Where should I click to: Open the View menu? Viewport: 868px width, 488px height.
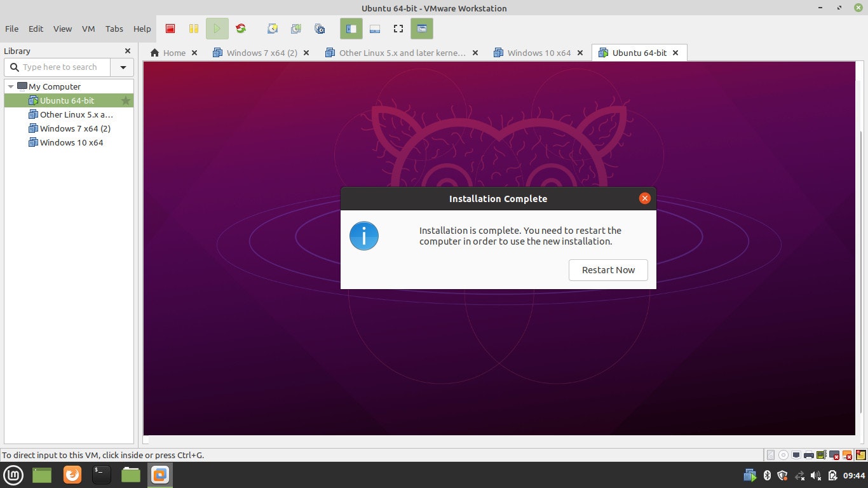[62, 29]
